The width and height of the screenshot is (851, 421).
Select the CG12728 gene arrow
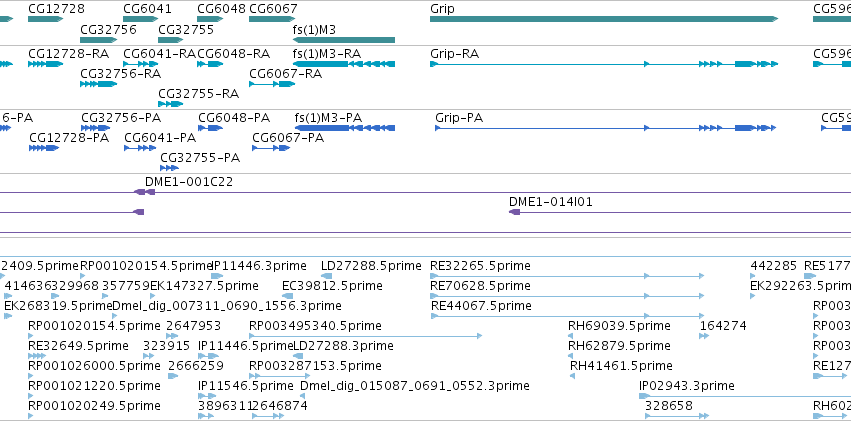pyautogui.click(x=45, y=19)
